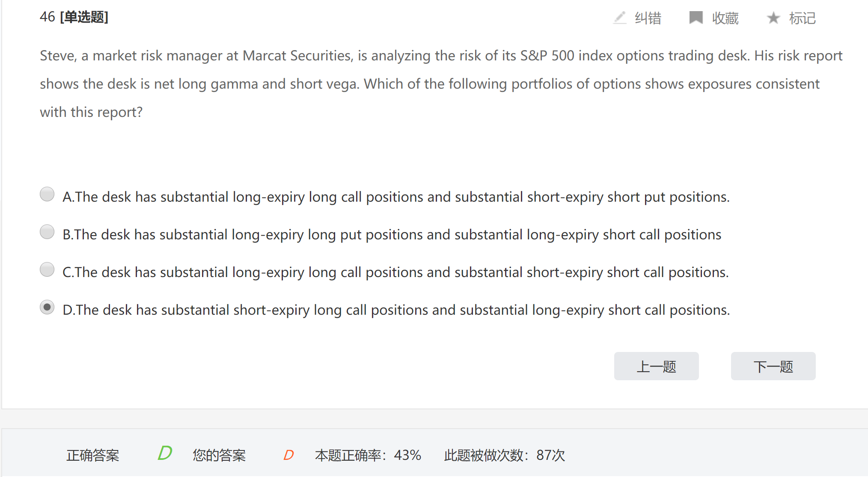This screenshot has width=868, height=477.
Task: Click option D short-expiry long call text
Action: 396,310
